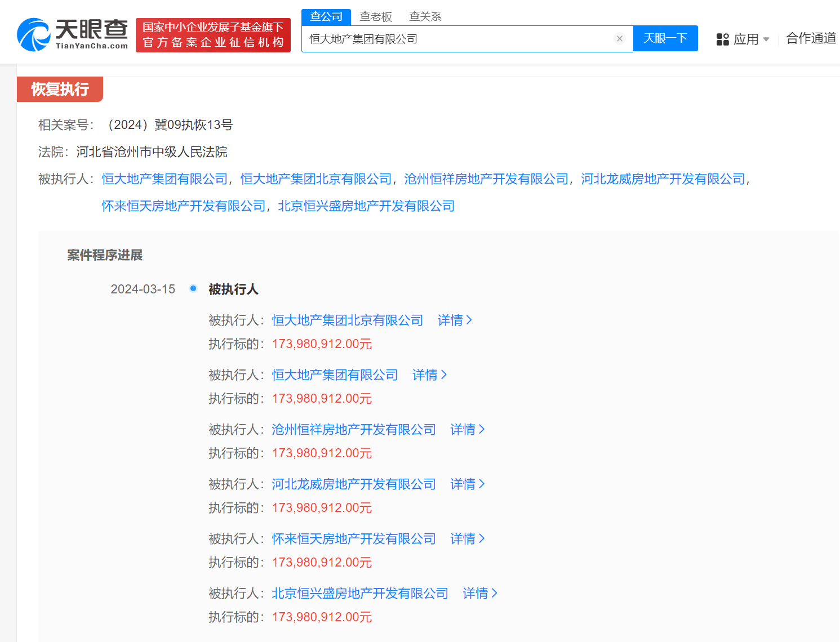Open the 应用 dropdown menu
Image resolution: width=840 pixels, height=642 pixels.
[x=750, y=39]
